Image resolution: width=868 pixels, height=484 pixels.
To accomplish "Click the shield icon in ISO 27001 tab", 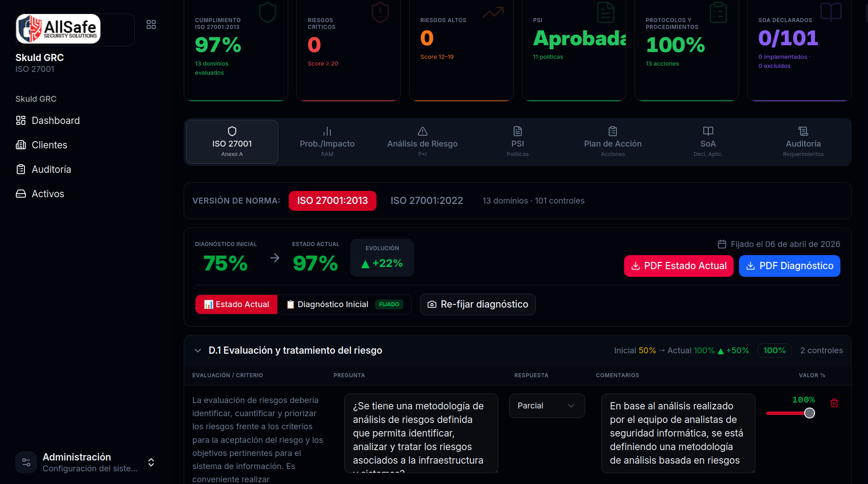I will point(232,131).
